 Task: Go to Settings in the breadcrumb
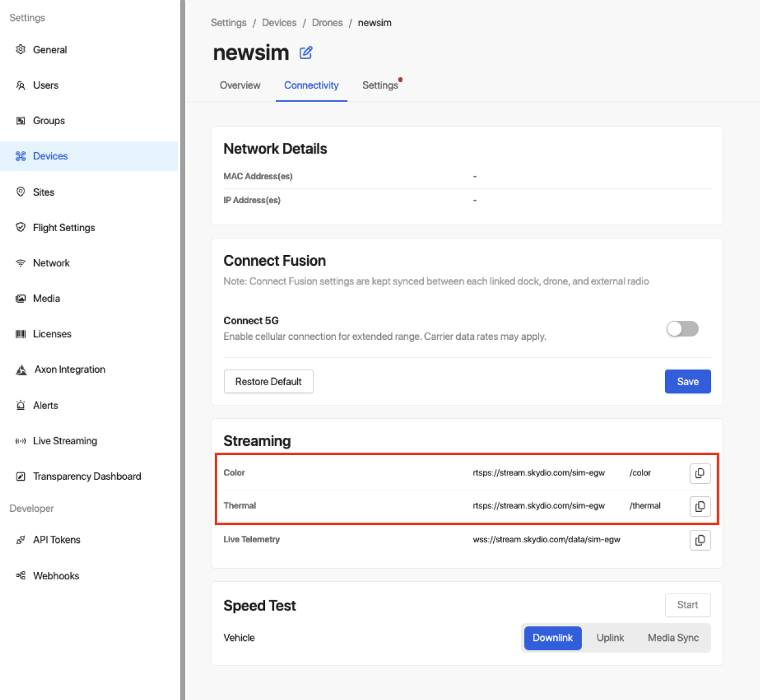[229, 23]
